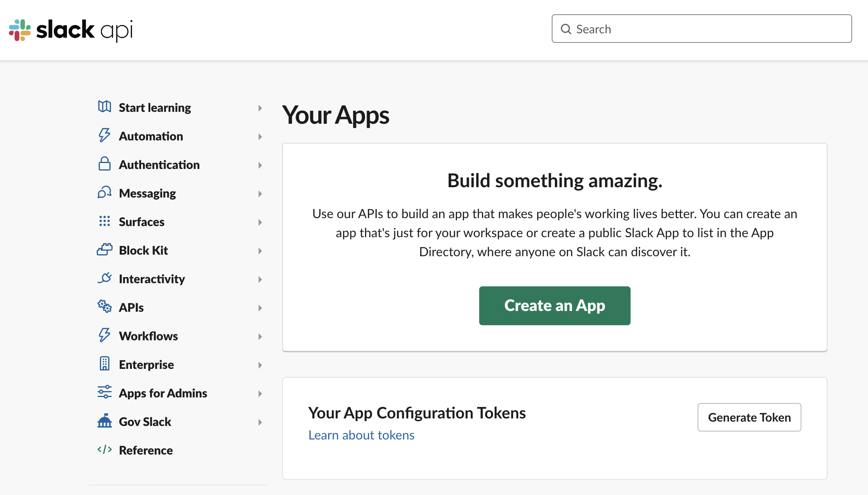
Task: Click the Messaging speech bubble icon
Action: [x=104, y=193]
